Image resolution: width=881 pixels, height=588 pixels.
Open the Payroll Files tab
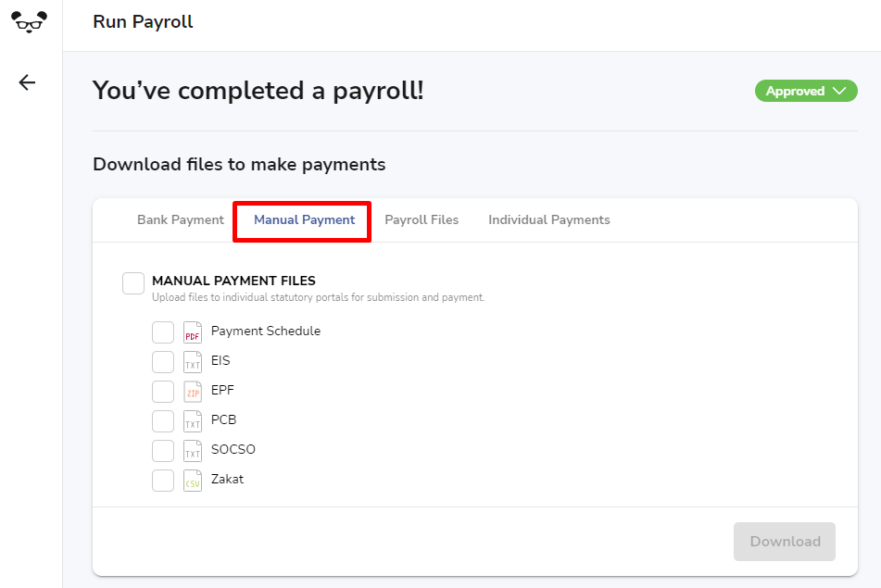point(422,219)
